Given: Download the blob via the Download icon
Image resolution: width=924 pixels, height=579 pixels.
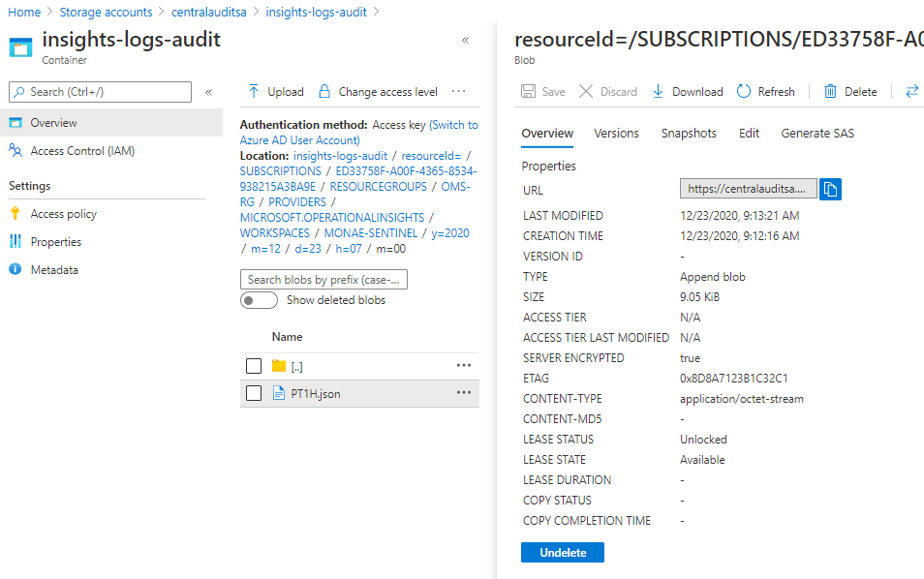Looking at the screenshot, I should pos(687,90).
